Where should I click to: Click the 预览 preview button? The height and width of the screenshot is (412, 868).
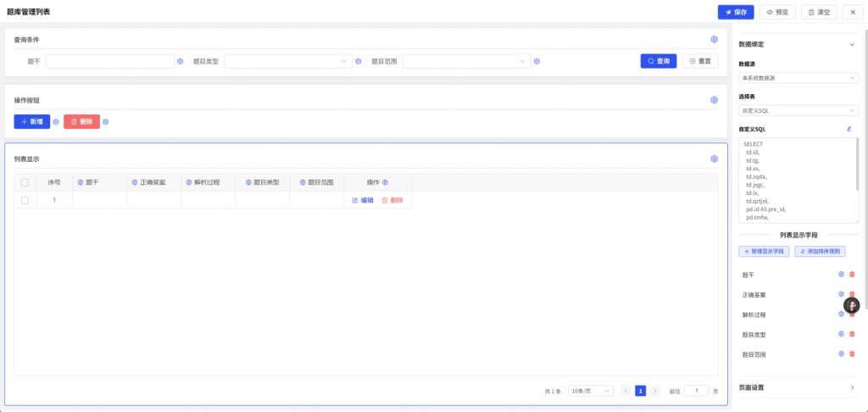(x=777, y=12)
